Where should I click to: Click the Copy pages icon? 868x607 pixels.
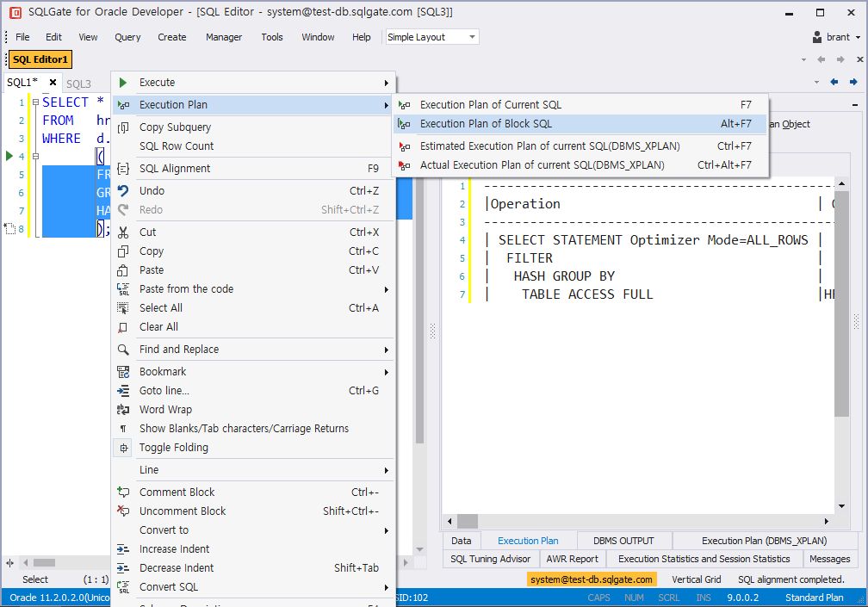(x=123, y=251)
